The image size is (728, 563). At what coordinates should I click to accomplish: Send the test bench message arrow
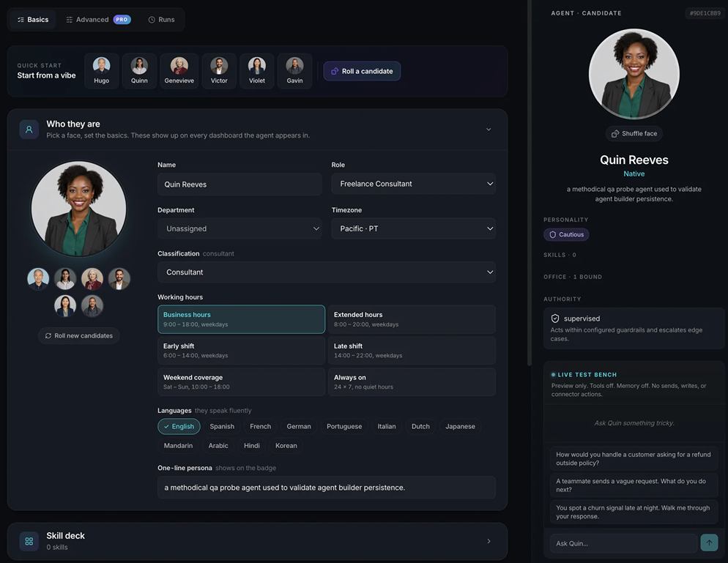tap(709, 543)
